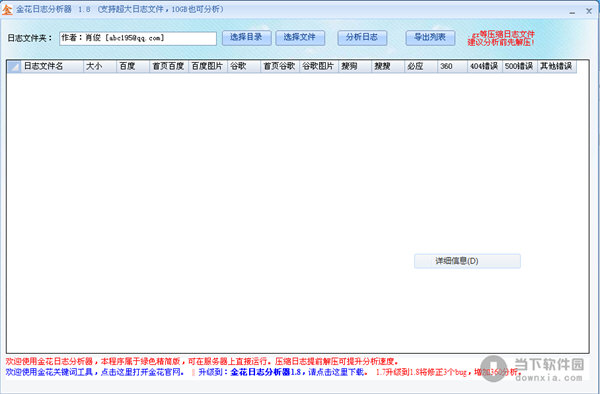Click the red gz压缩日志文件 notice text
This screenshot has width=600, height=394.
501,38
